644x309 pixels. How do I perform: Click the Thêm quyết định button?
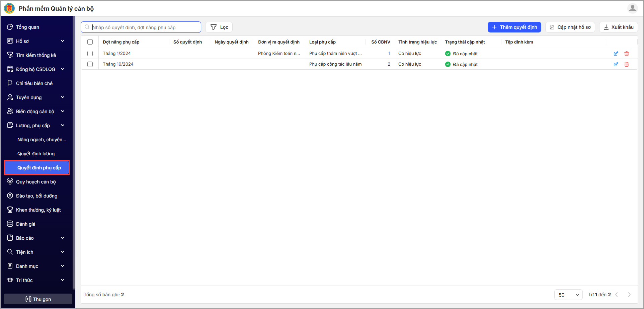click(x=514, y=27)
